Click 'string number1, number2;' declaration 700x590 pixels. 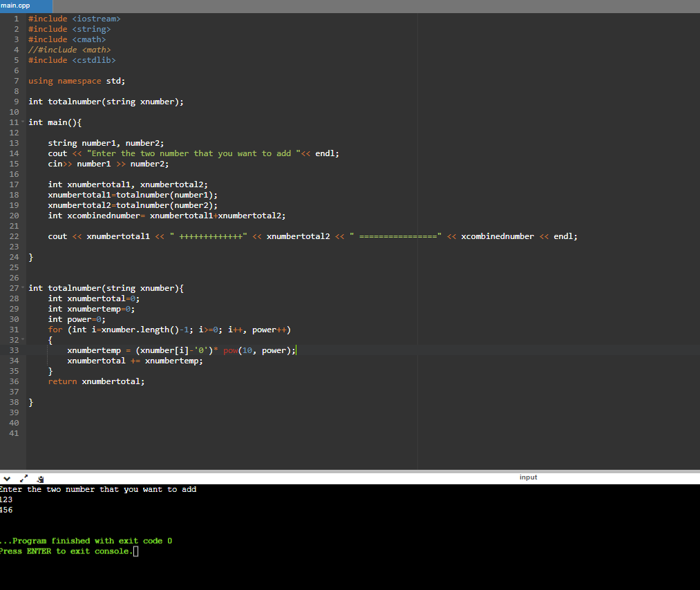coord(106,143)
